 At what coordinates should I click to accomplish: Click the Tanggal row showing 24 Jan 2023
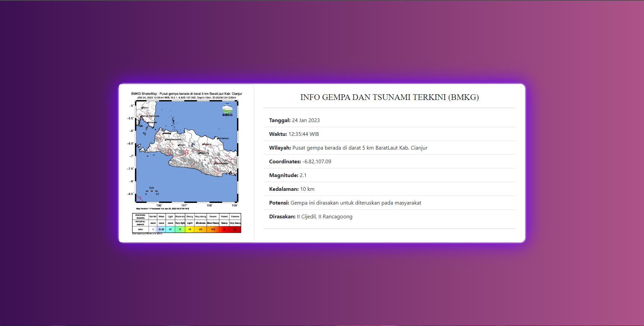[294, 120]
